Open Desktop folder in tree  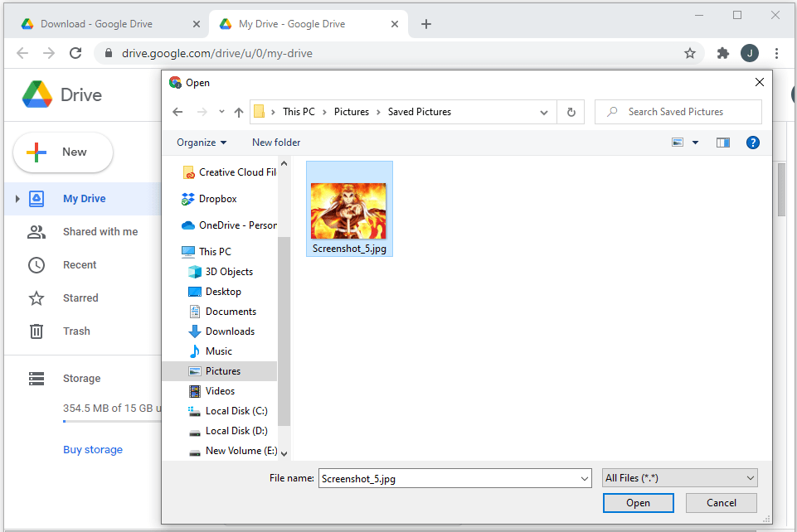pos(215,292)
